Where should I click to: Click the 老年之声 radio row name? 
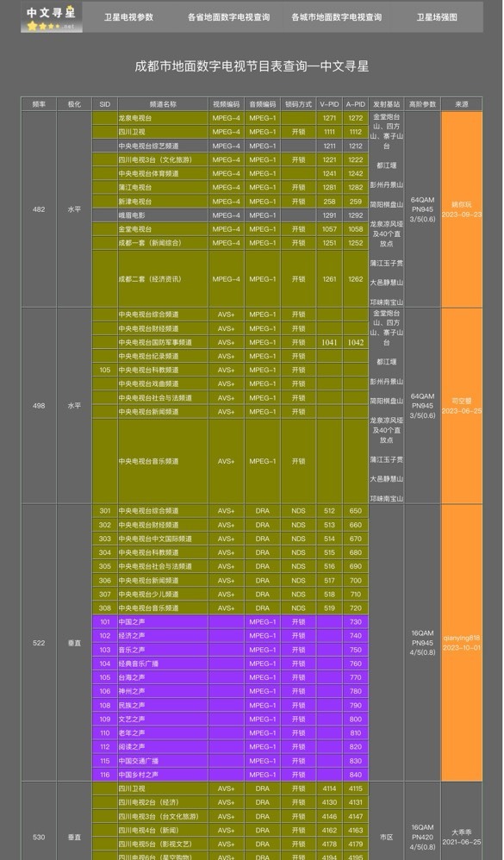(x=132, y=733)
